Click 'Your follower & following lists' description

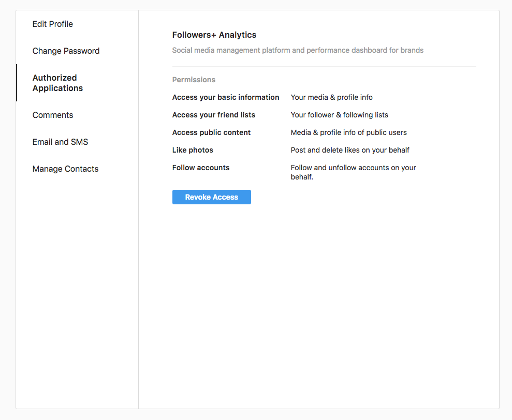(x=340, y=115)
